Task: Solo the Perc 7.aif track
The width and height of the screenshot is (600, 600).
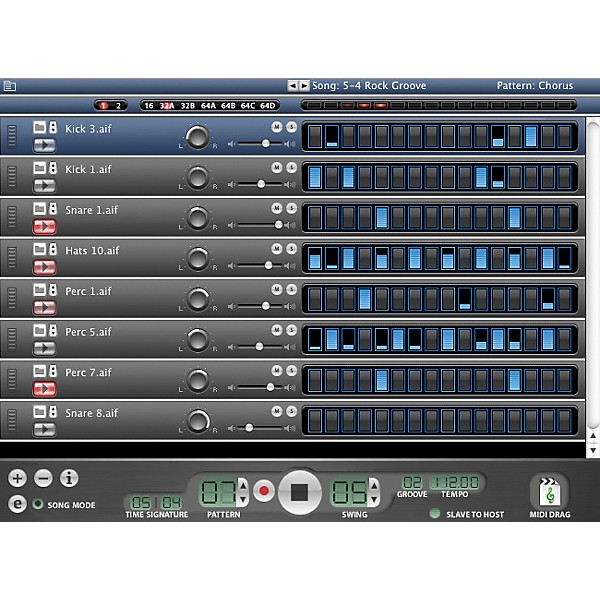Action: point(292,370)
